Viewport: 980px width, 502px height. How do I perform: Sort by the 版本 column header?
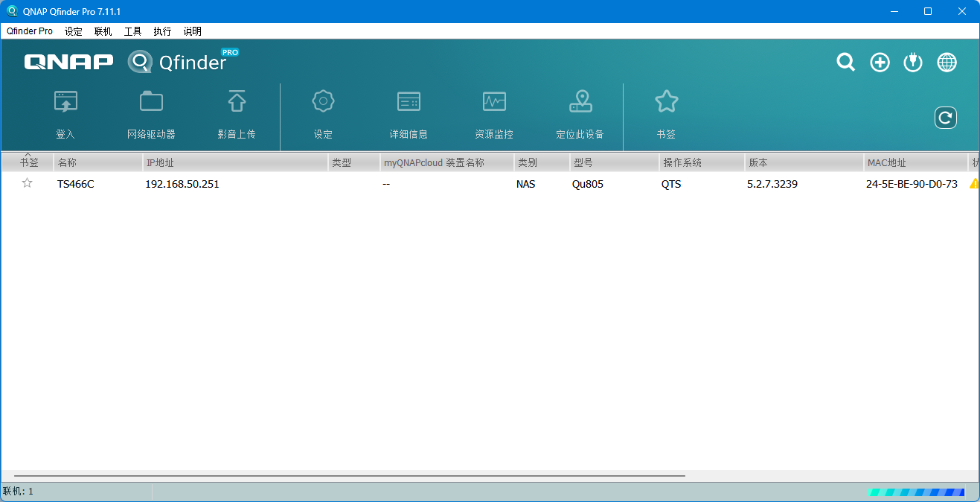(x=804, y=162)
